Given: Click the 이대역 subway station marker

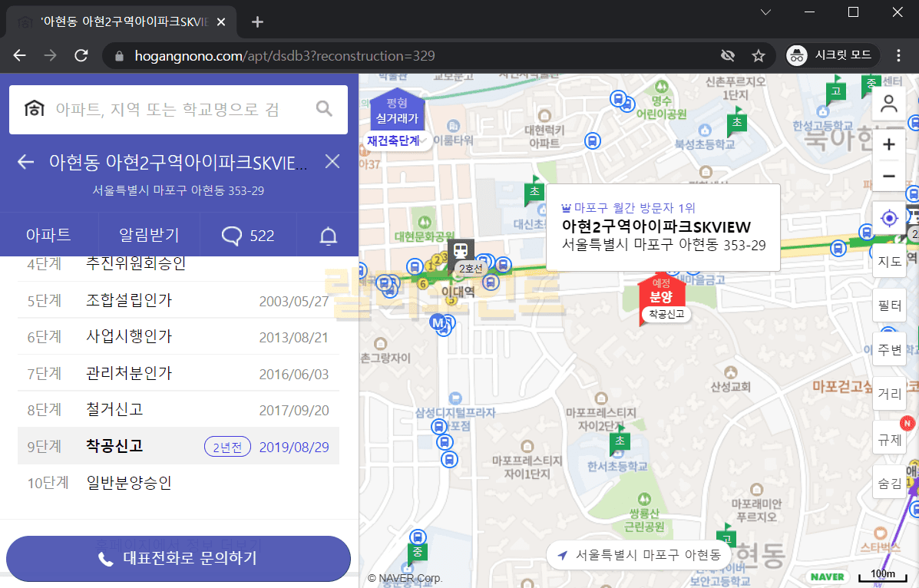Looking at the screenshot, I should point(461,250).
